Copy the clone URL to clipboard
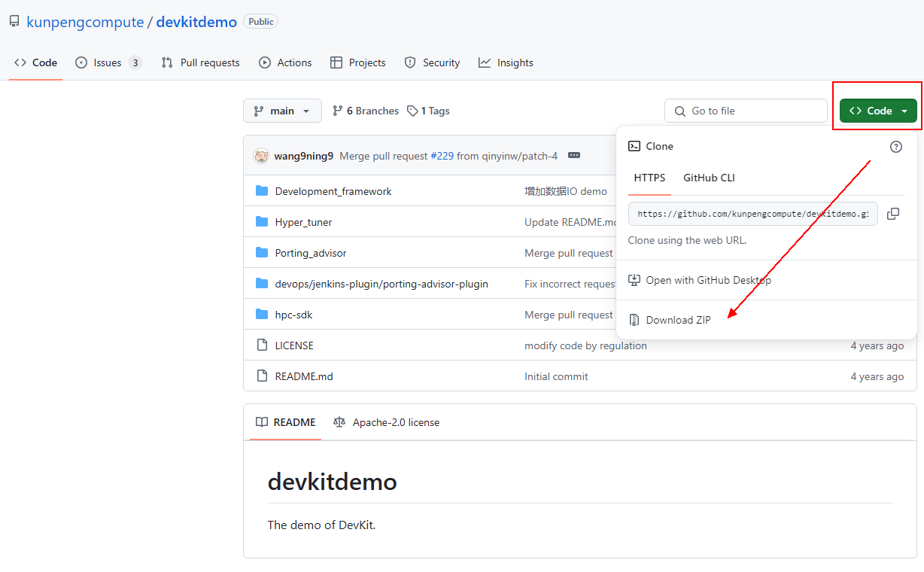The width and height of the screenshot is (924, 572). tap(893, 214)
